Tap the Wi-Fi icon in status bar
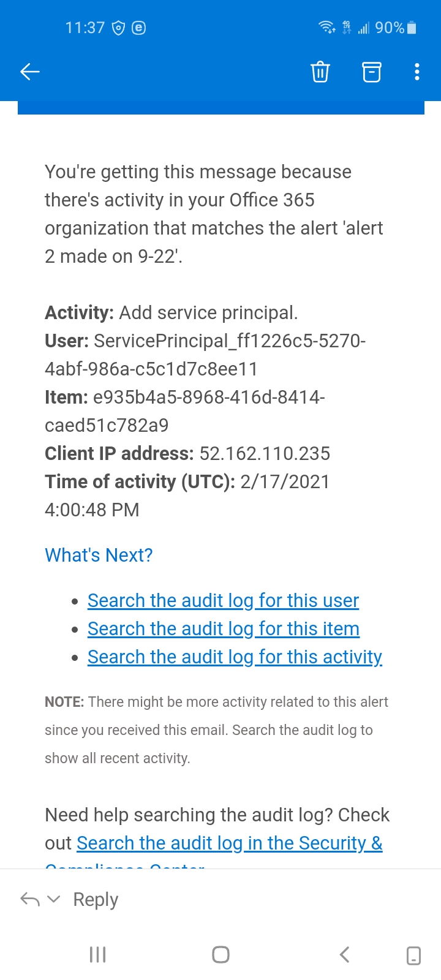This screenshot has height=980, width=441. [x=326, y=28]
